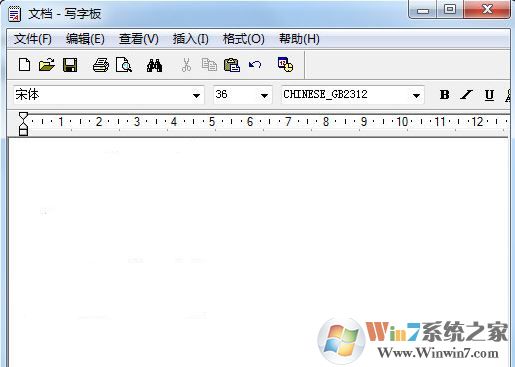515x367 pixels.
Task: Click the Open folder icon
Action: (47, 65)
